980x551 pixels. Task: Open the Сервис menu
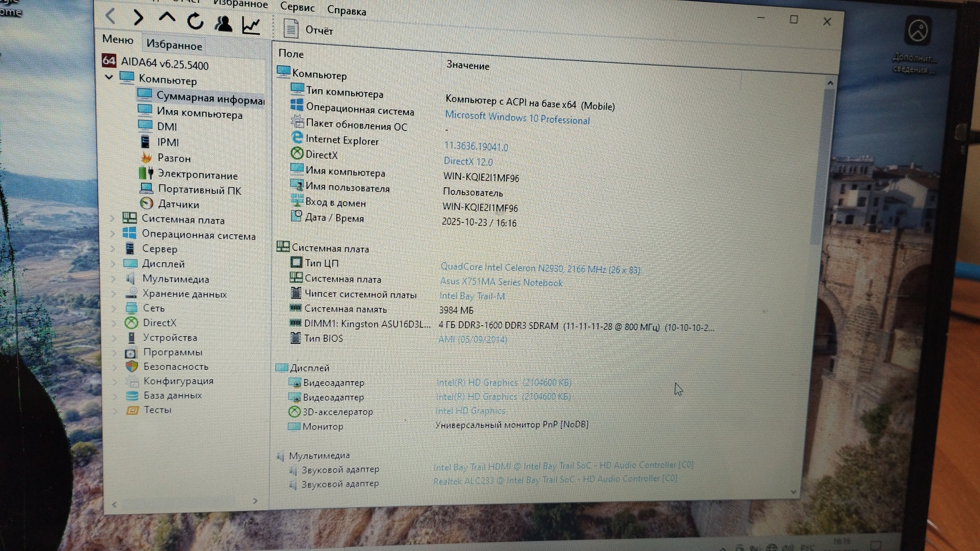coord(297,7)
